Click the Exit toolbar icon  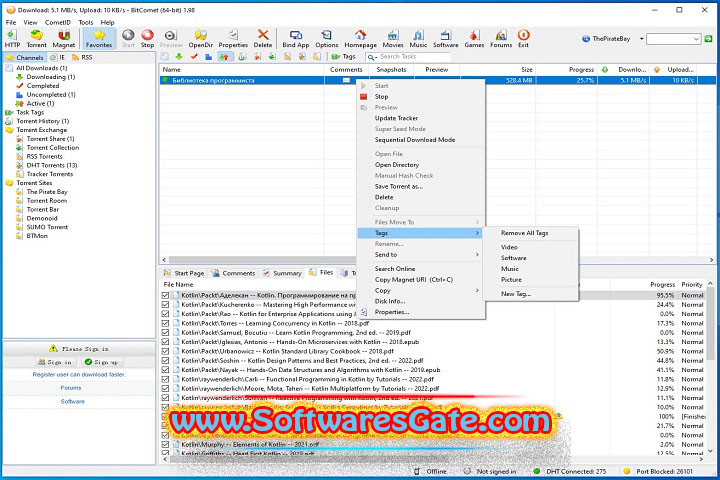click(x=523, y=39)
